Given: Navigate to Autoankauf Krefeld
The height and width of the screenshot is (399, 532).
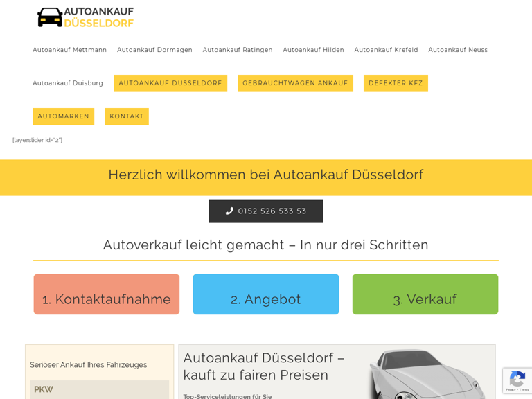Looking at the screenshot, I should click(386, 50).
